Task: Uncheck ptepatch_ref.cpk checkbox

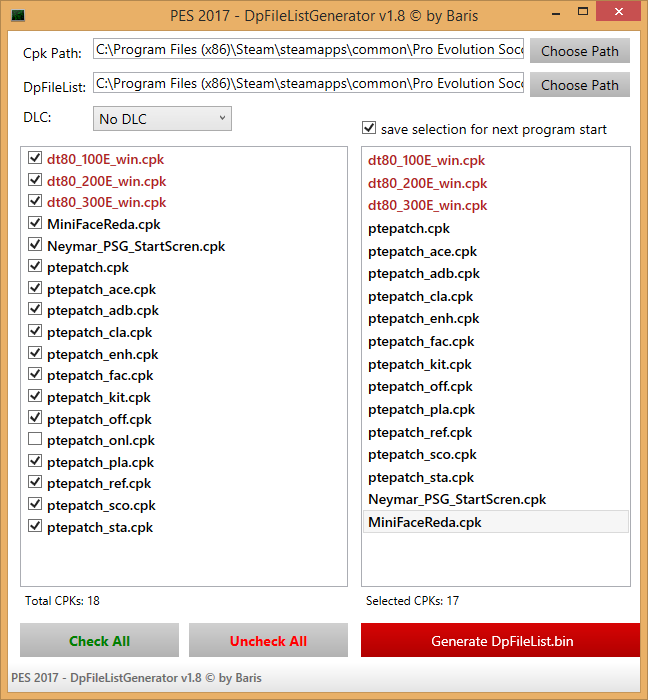Action: point(35,482)
